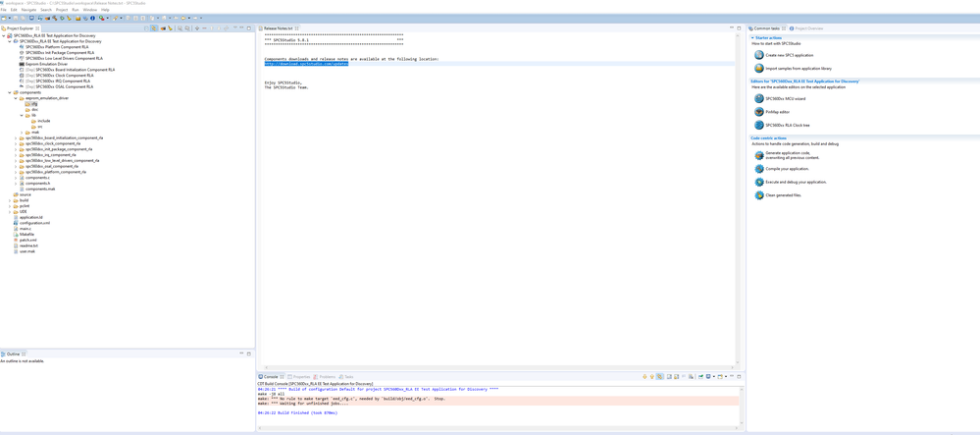Toggle the Pin Console button in console toolbar
980x435 pixels.
[700, 377]
